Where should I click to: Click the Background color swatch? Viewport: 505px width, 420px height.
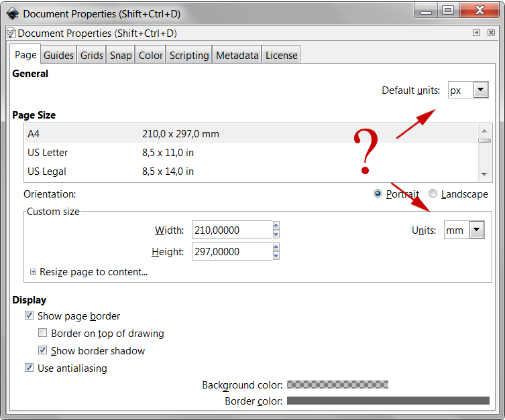[x=337, y=385]
